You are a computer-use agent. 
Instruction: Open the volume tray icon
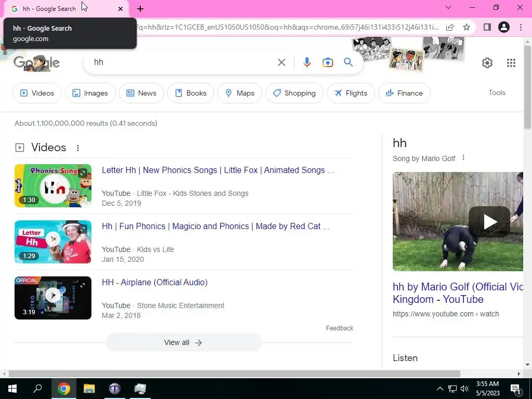click(464, 389)
